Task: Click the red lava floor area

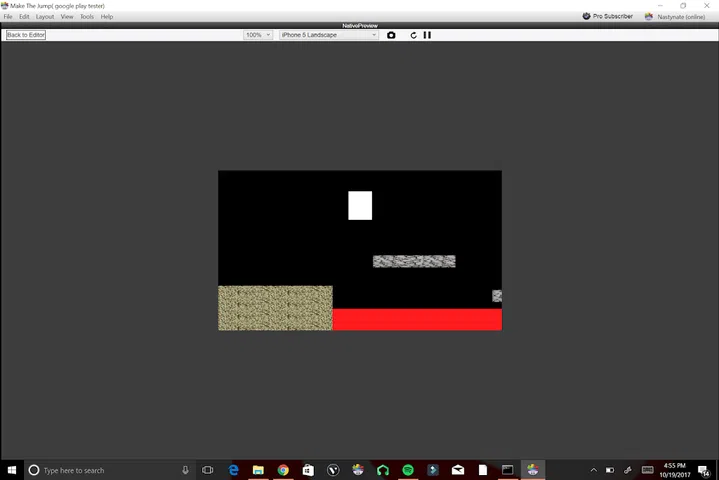Action: click(x=417, y=319)
